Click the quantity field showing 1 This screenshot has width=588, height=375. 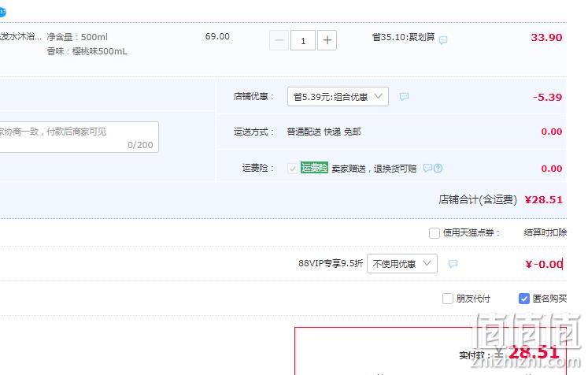[303, 40]
